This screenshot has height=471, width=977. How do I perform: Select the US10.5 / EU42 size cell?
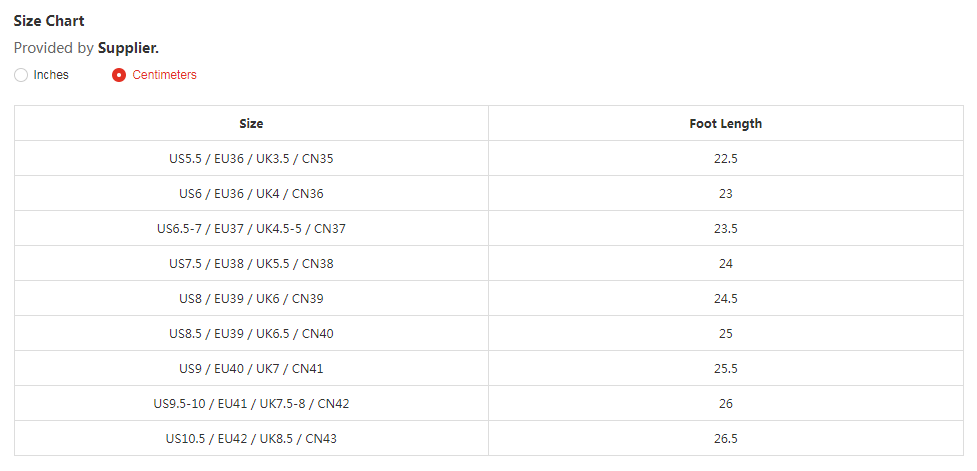click(251, 439)
